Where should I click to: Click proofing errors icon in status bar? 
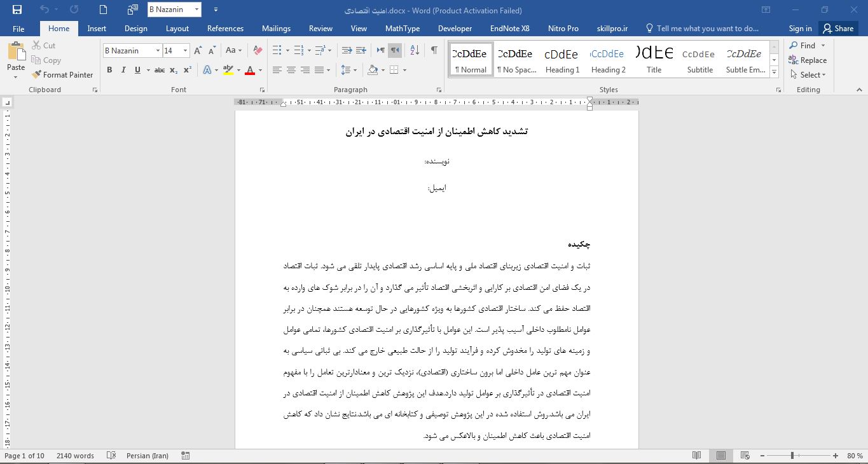coord(111,456)
